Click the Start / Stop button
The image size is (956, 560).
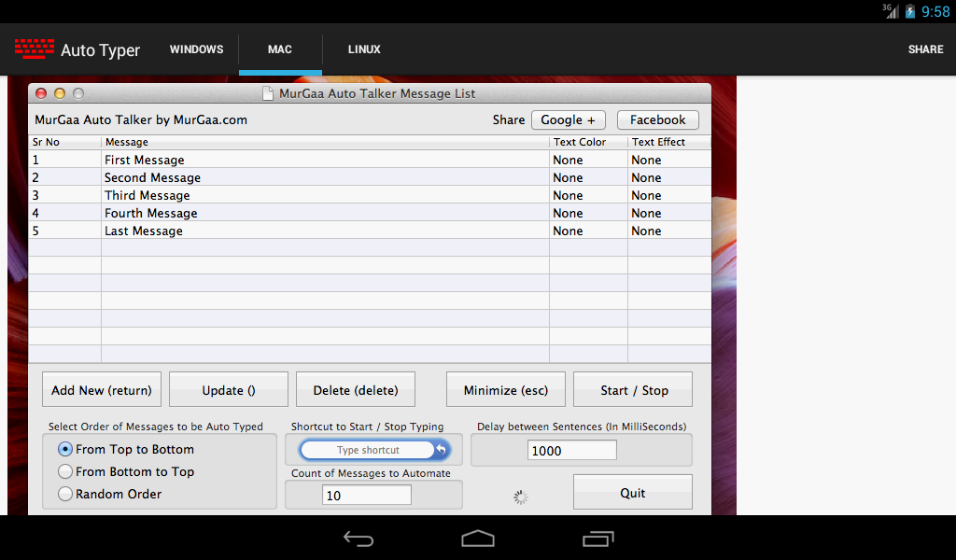pos(633,389)
